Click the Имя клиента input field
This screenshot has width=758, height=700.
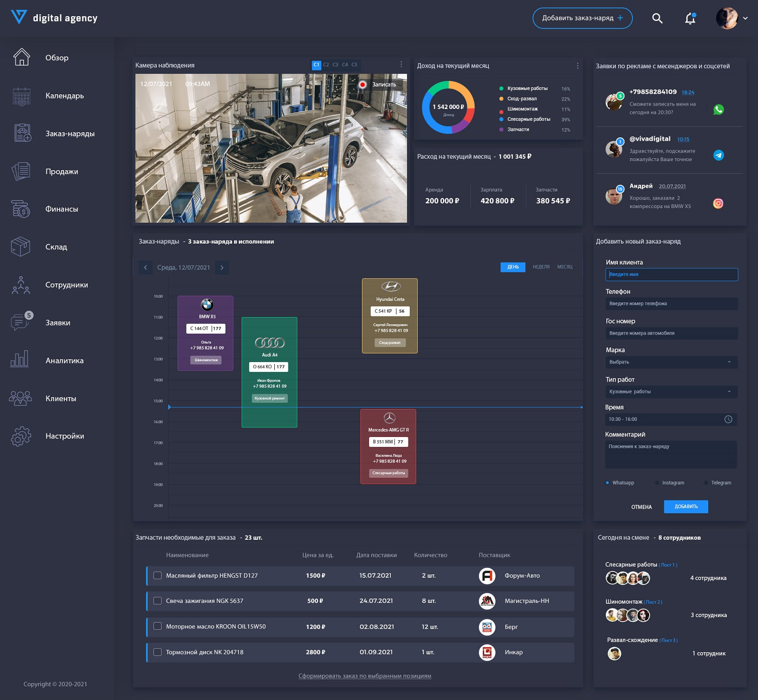[671, 274]
